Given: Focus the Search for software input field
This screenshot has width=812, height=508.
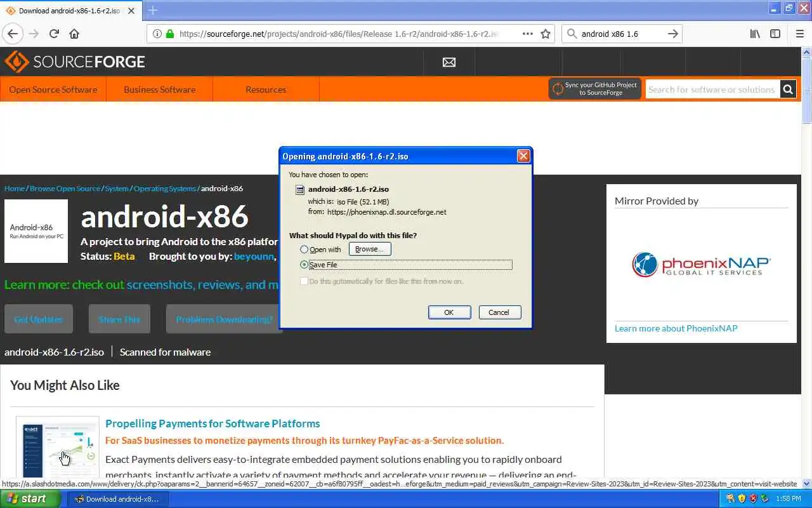Looking at the screenshot, I should tap(712, 90).
